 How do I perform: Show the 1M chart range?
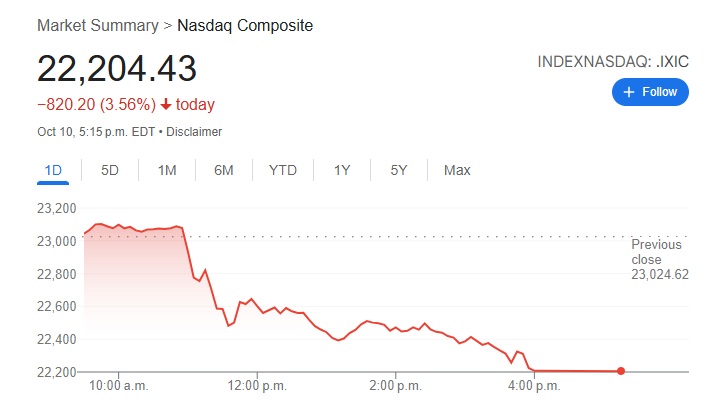[x=167, y=170]
